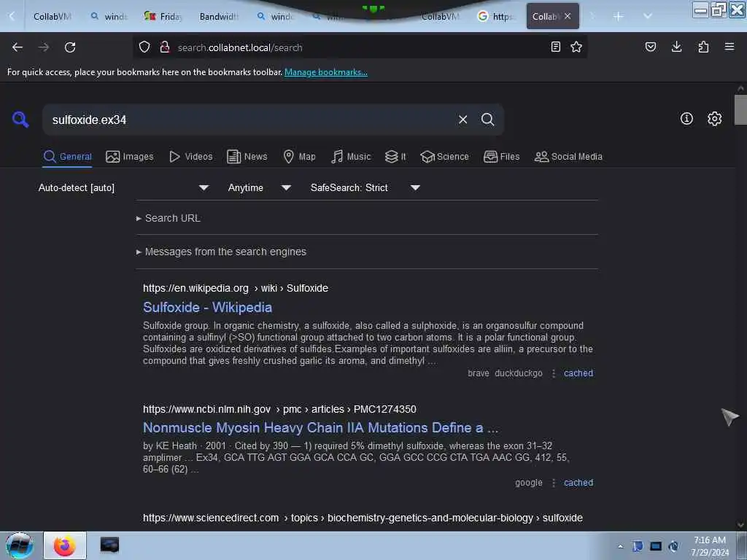Open the Anytime time range dropdown
The width and height of the screenshot is (747, 560).
[260, 187]
